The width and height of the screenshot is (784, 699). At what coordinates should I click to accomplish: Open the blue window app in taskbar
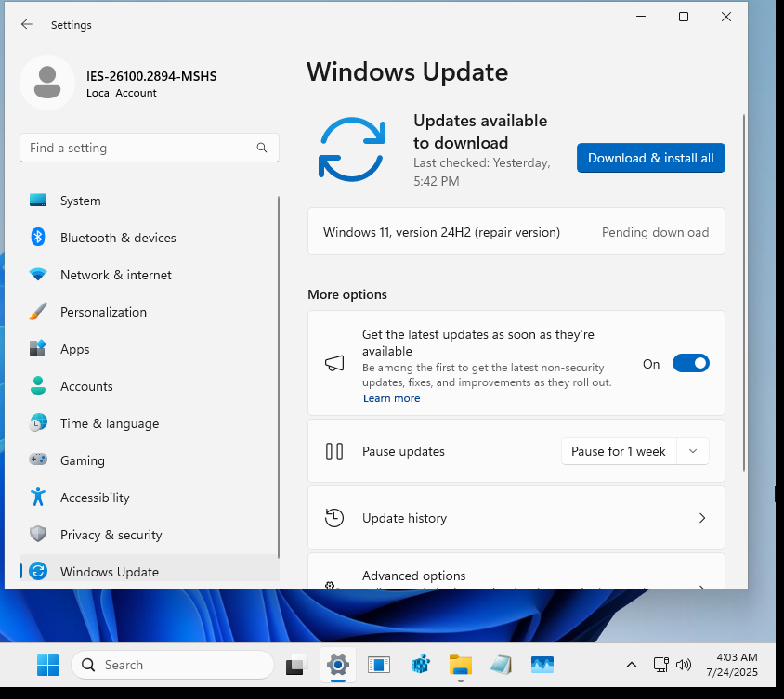tap(379, 665)
